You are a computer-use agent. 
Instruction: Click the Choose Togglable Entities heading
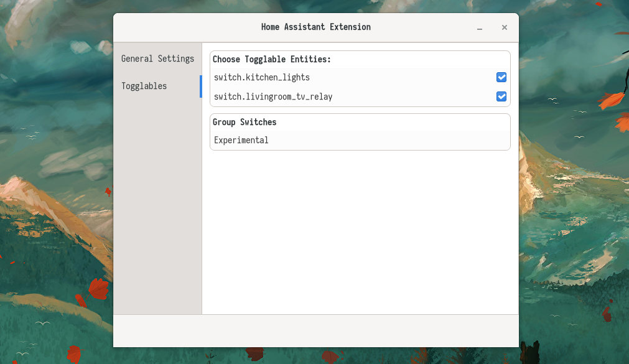pos(272,59)
